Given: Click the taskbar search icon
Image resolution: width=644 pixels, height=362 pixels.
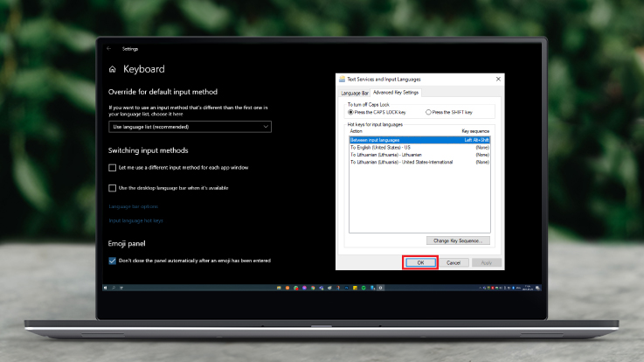Looking at the screenshot, I should point(114,286).
